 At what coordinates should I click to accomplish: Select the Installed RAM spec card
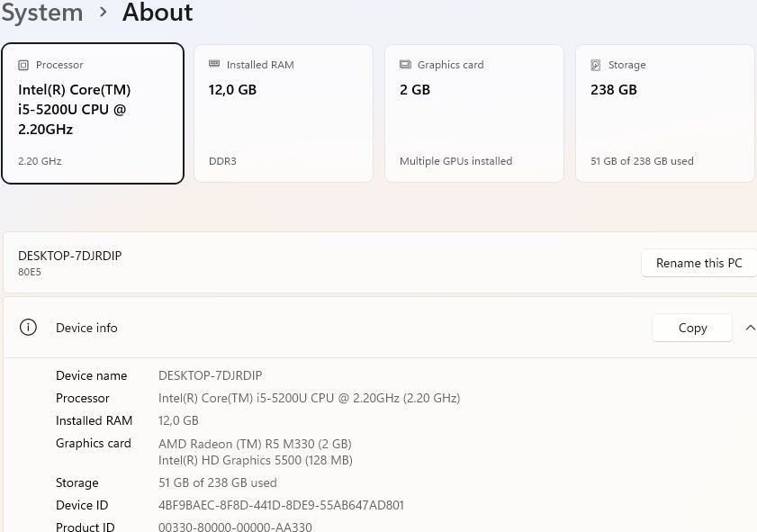point(284,113)
